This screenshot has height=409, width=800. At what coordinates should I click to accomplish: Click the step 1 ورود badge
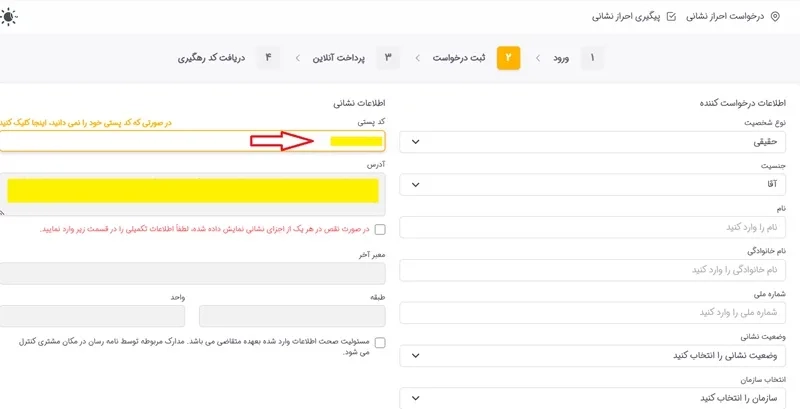pyautogui.click(x=592, y=58)
